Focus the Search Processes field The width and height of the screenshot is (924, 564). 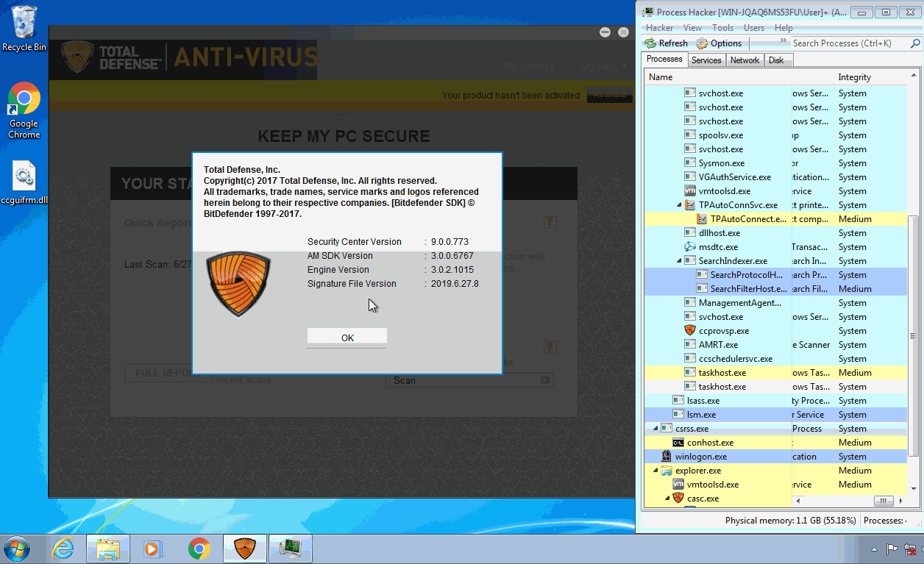850,43
